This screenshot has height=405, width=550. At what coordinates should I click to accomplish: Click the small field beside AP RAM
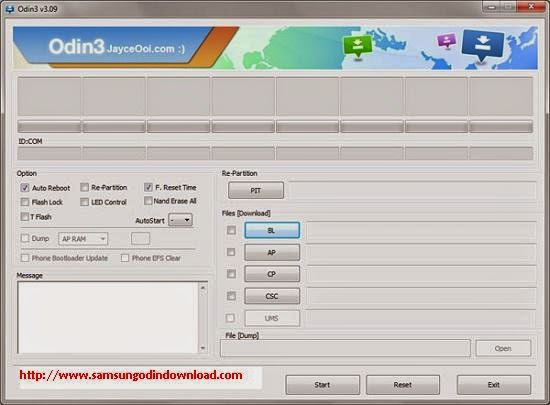tap(140, 239)
